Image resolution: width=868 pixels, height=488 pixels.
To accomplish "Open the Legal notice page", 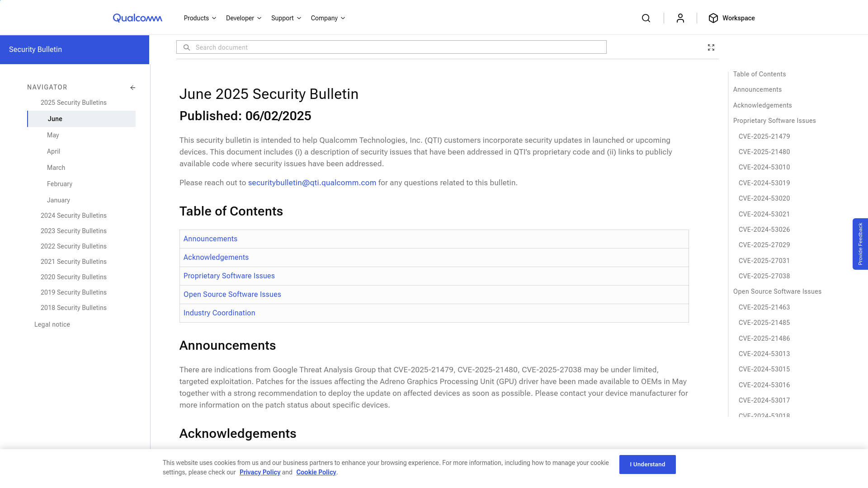I will (x=52, y=324).
